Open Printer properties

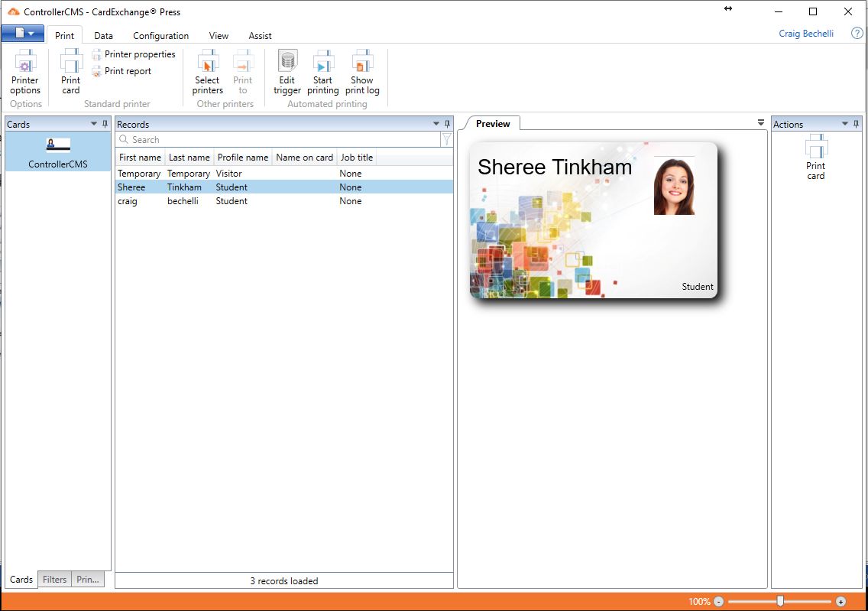[134, 54]
